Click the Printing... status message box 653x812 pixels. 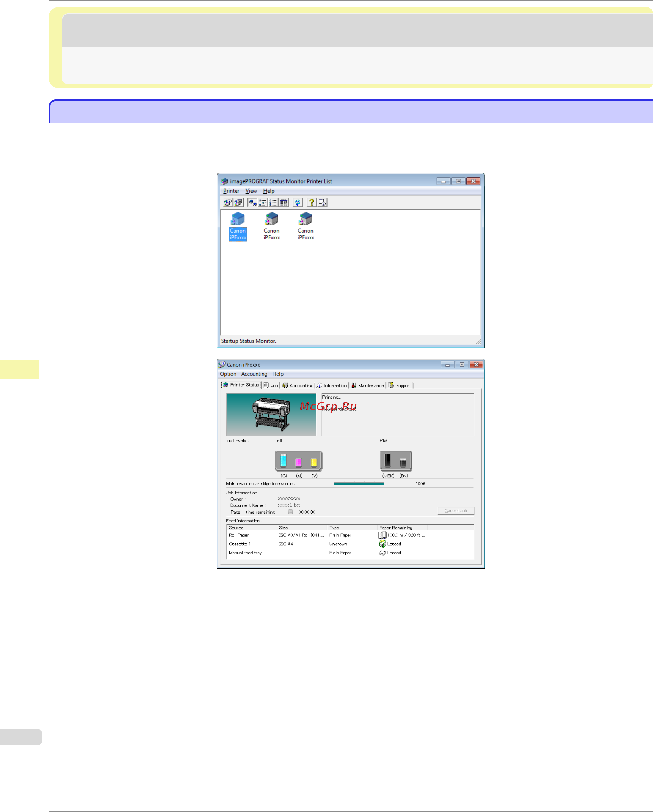coord(398,415)
